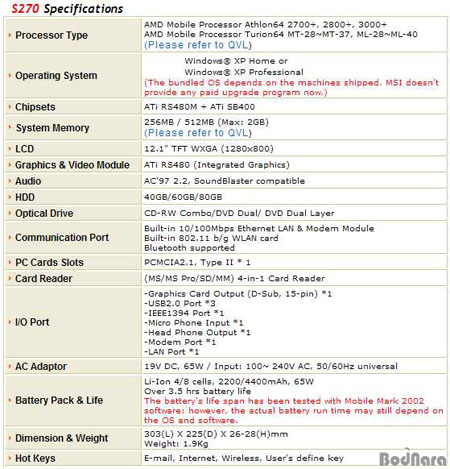Click the Athlon64 2700+ processor line
Screen dimensions: 450x469
point(265,25)
